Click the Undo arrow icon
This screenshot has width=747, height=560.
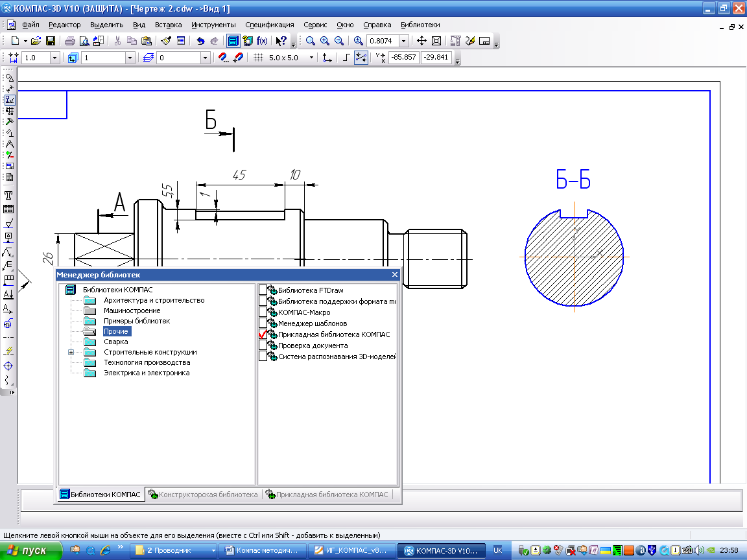coord(200,41)
